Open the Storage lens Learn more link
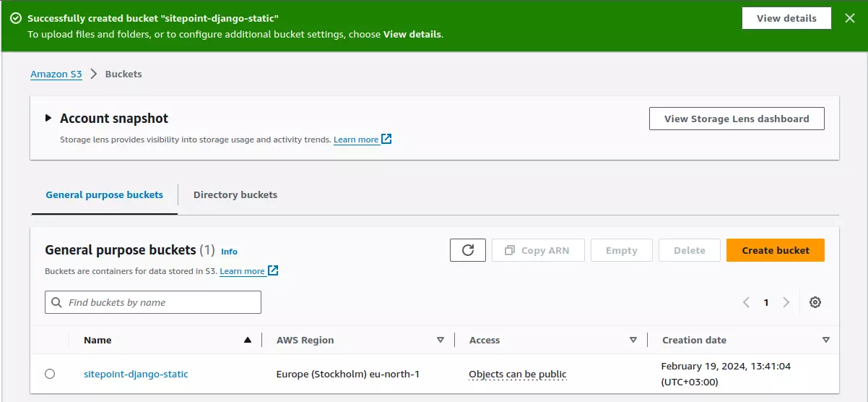The image size is (868, 402). point(356,140)
